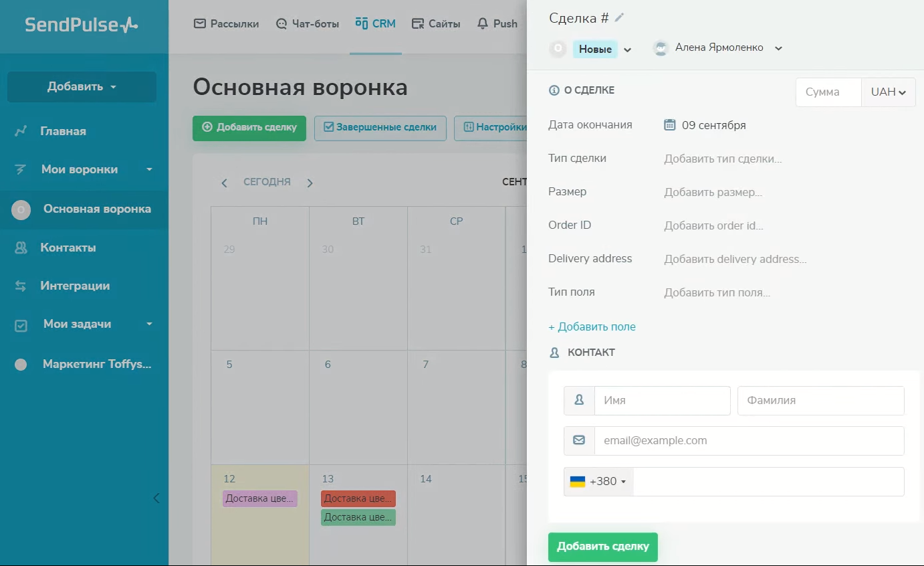Open the green Доставка цве... deal on day 13
Image resolution: width=924 pixels, height=566 pixels.
point(358,517)
